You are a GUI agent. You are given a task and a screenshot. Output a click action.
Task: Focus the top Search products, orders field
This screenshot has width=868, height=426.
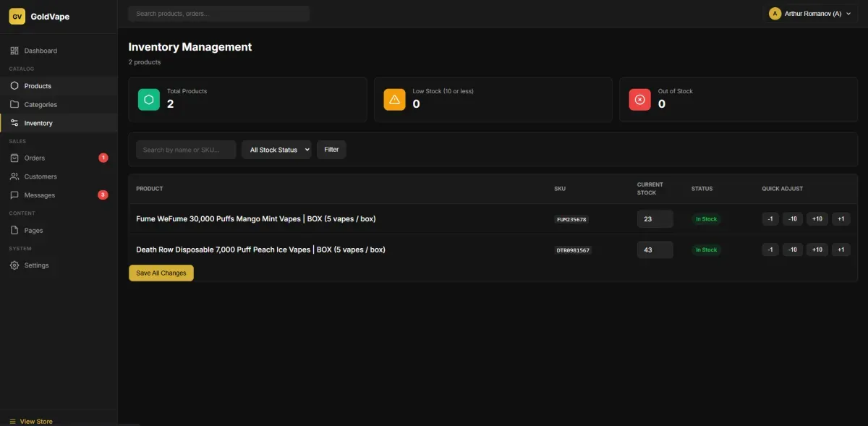[x=218, y=14]
